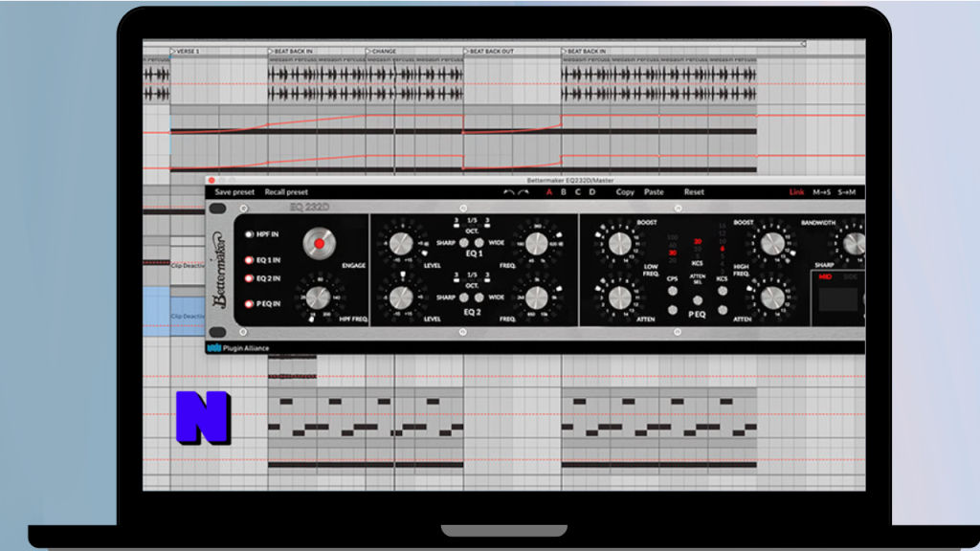
Task: Select the 1/5 OCT setting for EQ 2
Action: pyautogui.click(x=472, y=276)
